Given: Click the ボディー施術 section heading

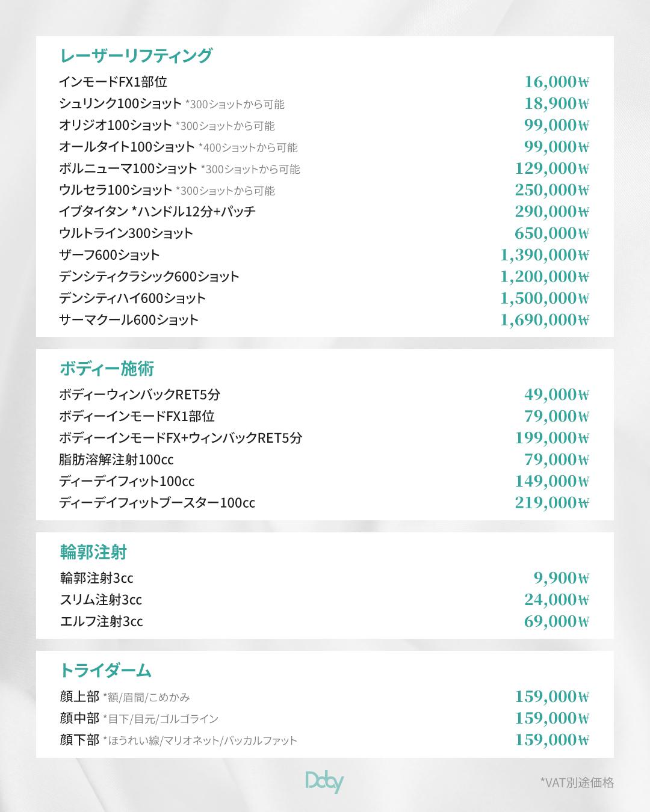Looking at the screenshot, I should point(107,368).
